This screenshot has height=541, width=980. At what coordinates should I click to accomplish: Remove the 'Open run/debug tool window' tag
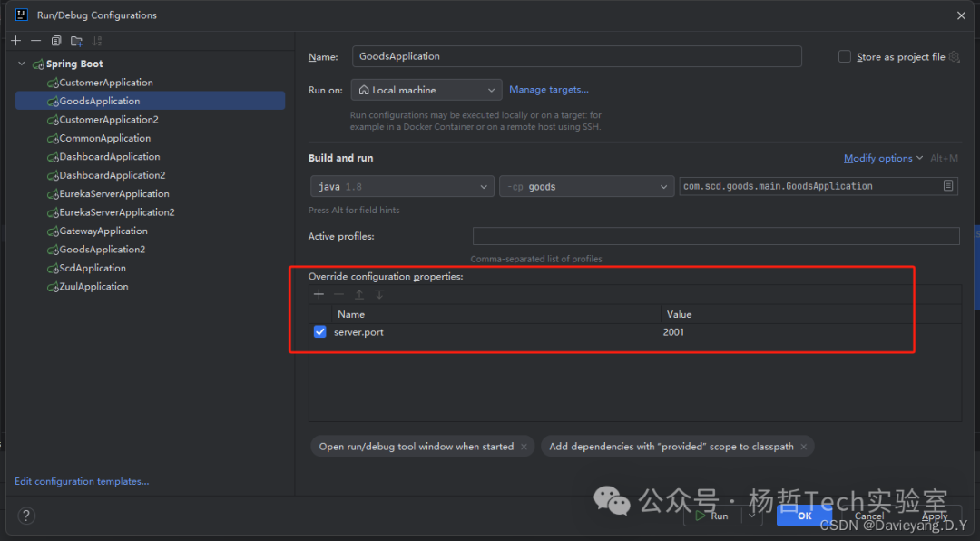pos(524,447)
